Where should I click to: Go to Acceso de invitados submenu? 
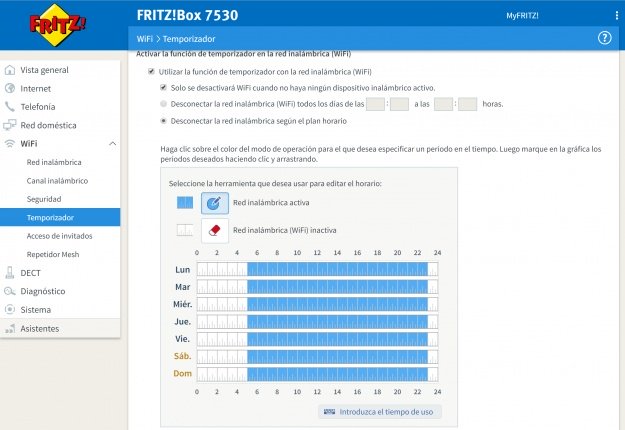pos(60,236)
